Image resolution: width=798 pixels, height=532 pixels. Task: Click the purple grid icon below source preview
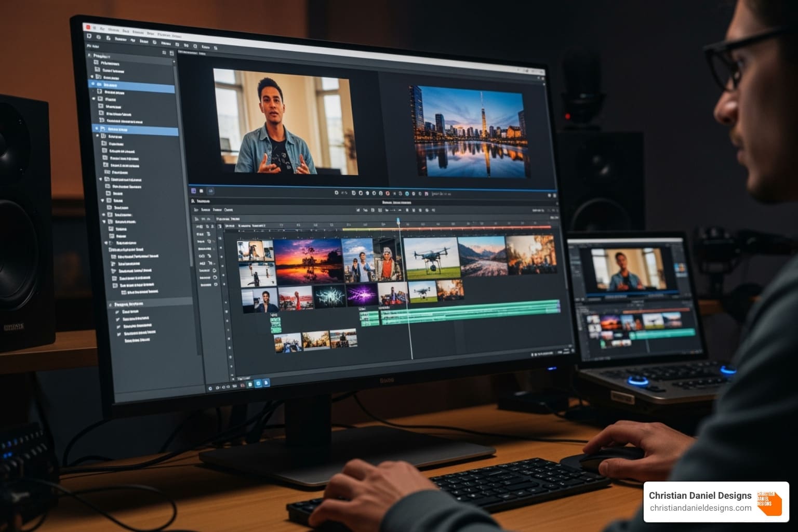pyautogui.click(x=193, y=191)
